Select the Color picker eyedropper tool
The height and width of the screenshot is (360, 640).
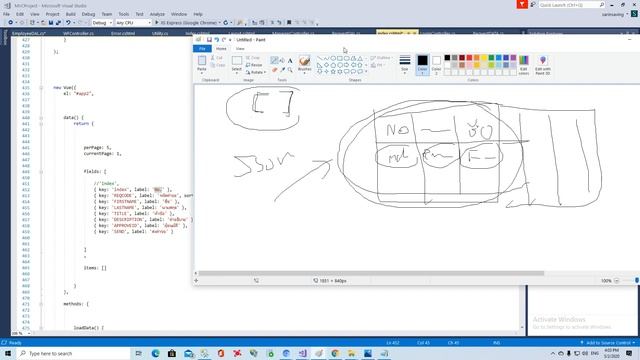click(282, 70)
